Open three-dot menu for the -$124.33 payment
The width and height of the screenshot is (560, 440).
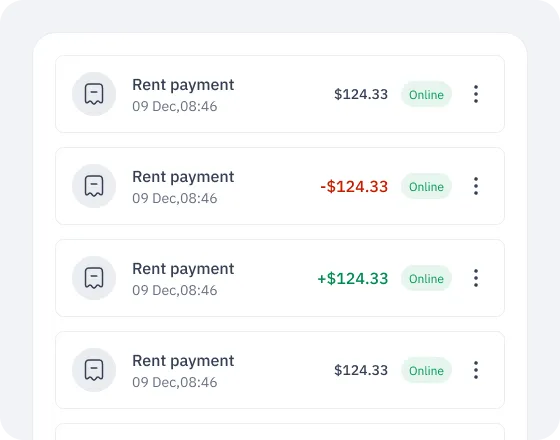coord(476,186)
